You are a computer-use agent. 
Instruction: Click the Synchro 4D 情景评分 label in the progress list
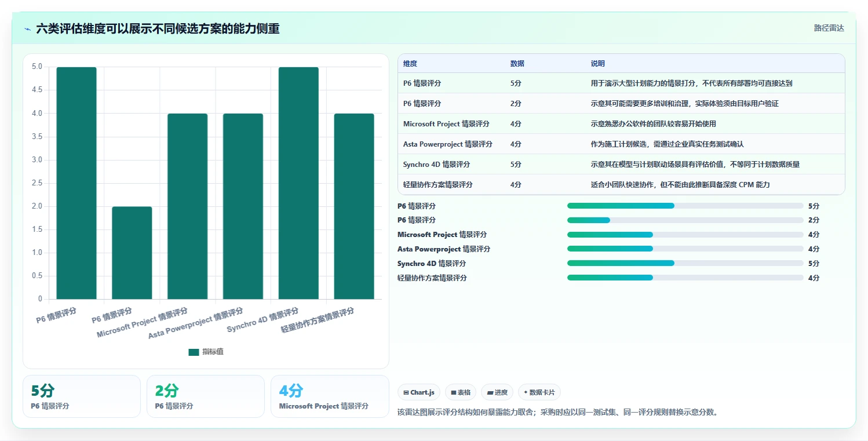432,264
